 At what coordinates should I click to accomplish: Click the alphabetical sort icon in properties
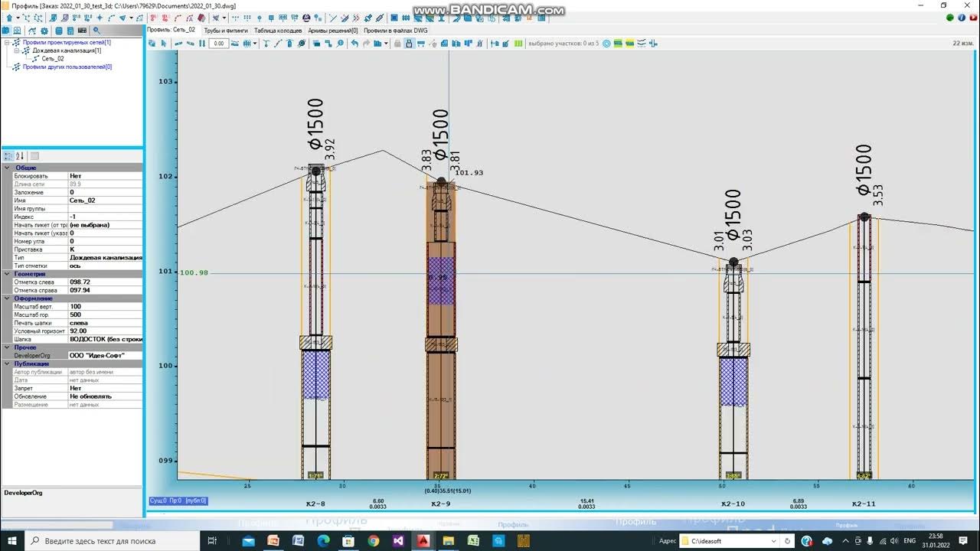[20, 156]
